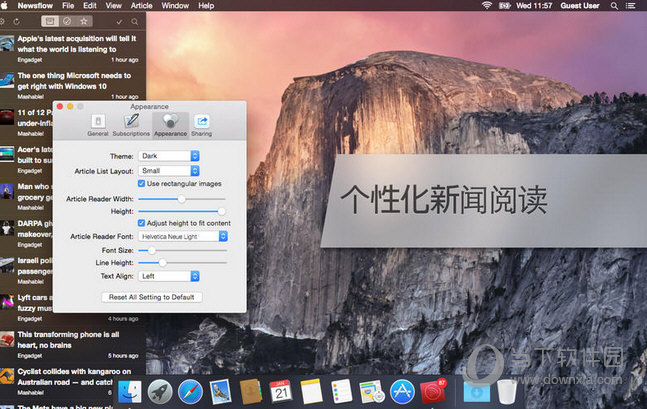Open Maps app in Dock

click(x=372, y=392)
